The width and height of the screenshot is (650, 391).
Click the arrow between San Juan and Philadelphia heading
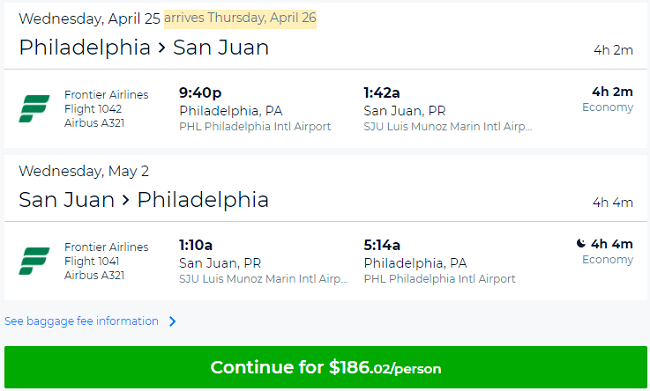pos(126,200)
